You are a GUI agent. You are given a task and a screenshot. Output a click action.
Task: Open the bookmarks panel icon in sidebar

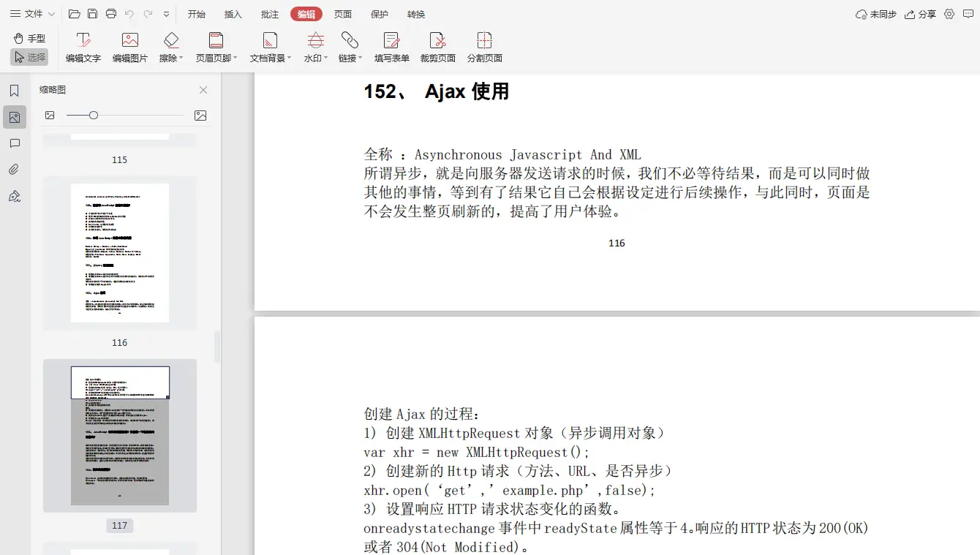point(15,91)
